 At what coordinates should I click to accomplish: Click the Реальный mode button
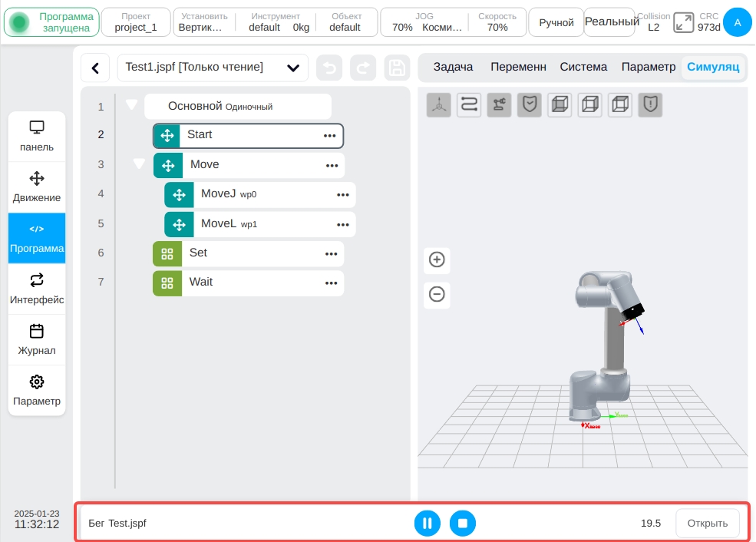pos(609,22)
